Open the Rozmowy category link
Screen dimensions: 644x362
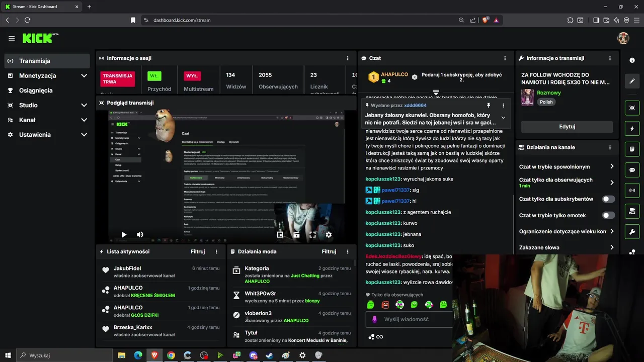tap(549, 93)
